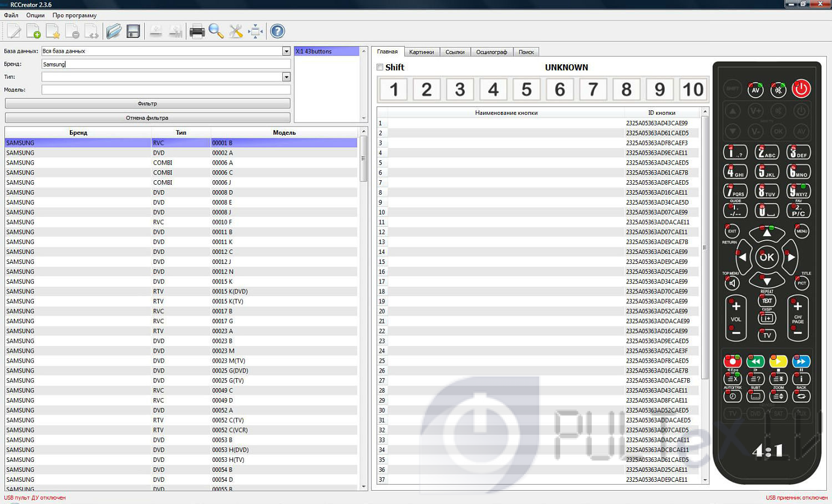Open the Тип dropdown list
This screenshot has height=504, width=832.
(x=286, y=77)
